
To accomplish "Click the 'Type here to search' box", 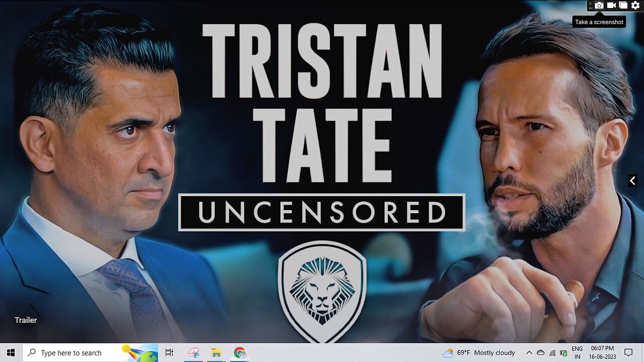I will point(91,352).
